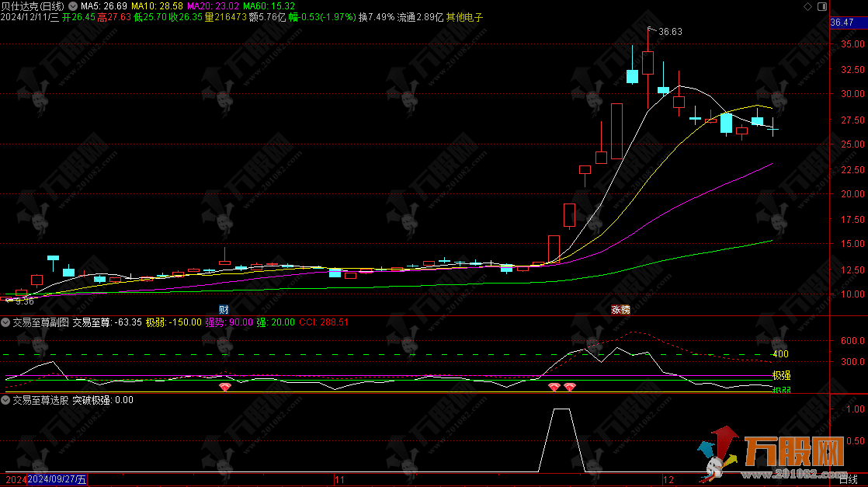
Task: Click the 2024/09/27/五 date label
Action: tap(57, 480)
